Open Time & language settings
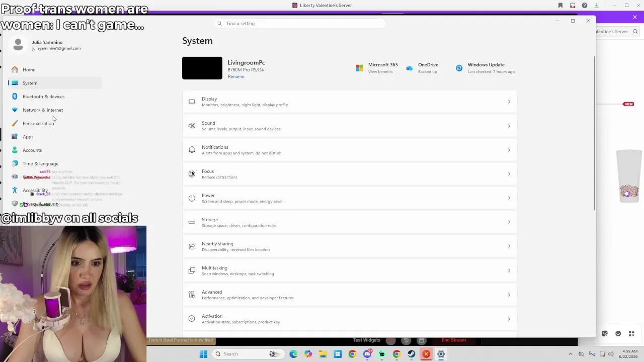The width and height of the screenshot is (644, 362). tap(55, 163)
